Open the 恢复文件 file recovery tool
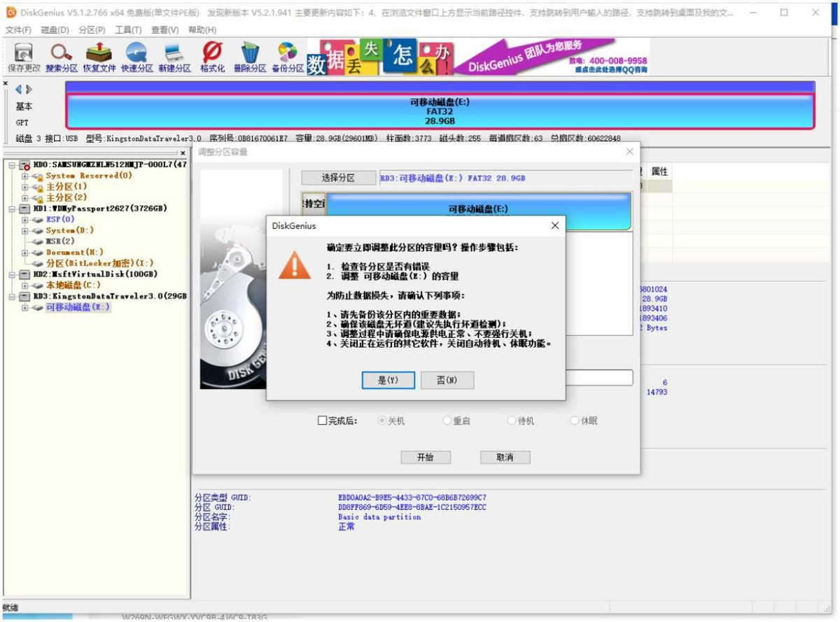840x622 pixels. coord(99,56)
